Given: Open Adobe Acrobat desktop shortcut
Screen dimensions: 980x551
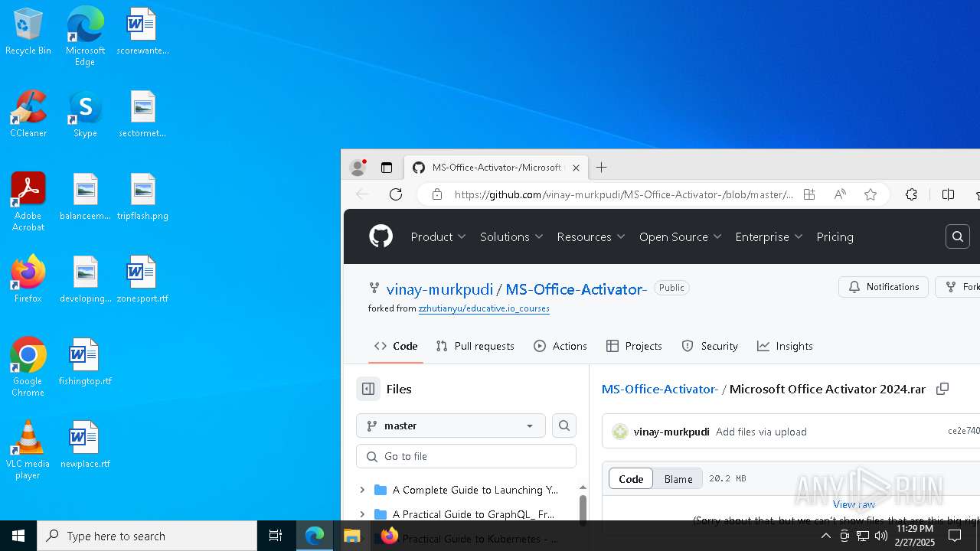Looking at the screenshot, I should tap(28, 202).
